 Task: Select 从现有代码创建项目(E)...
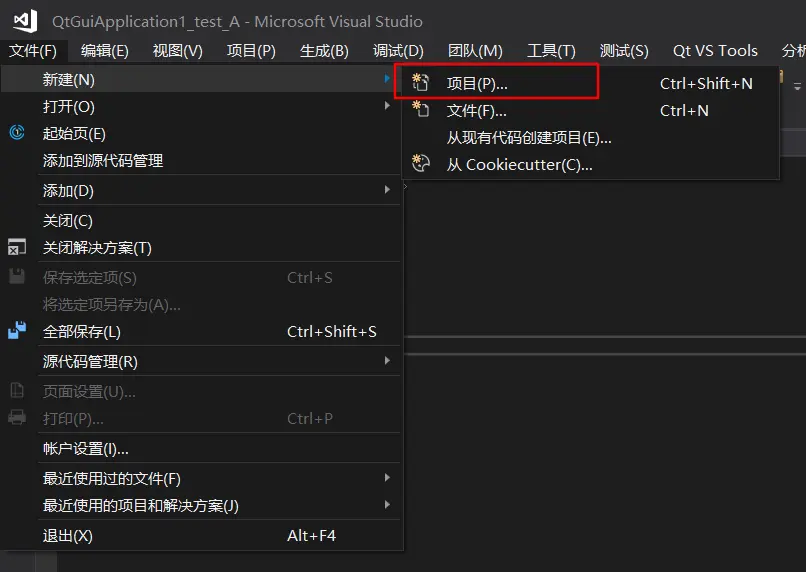590,137
